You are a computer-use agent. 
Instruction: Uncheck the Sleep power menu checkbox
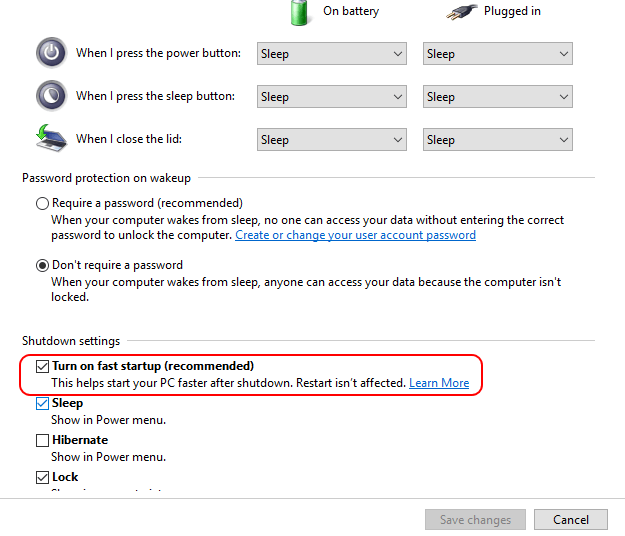42,404
